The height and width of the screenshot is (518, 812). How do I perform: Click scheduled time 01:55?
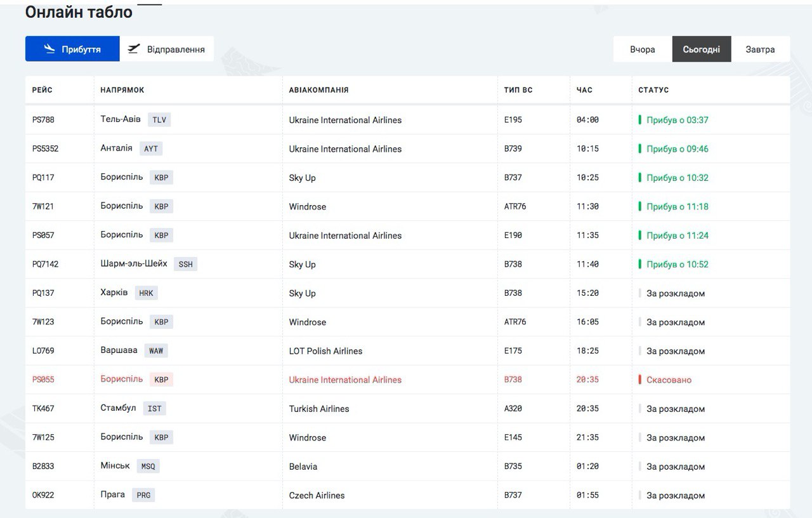click(x=587, y=495)
